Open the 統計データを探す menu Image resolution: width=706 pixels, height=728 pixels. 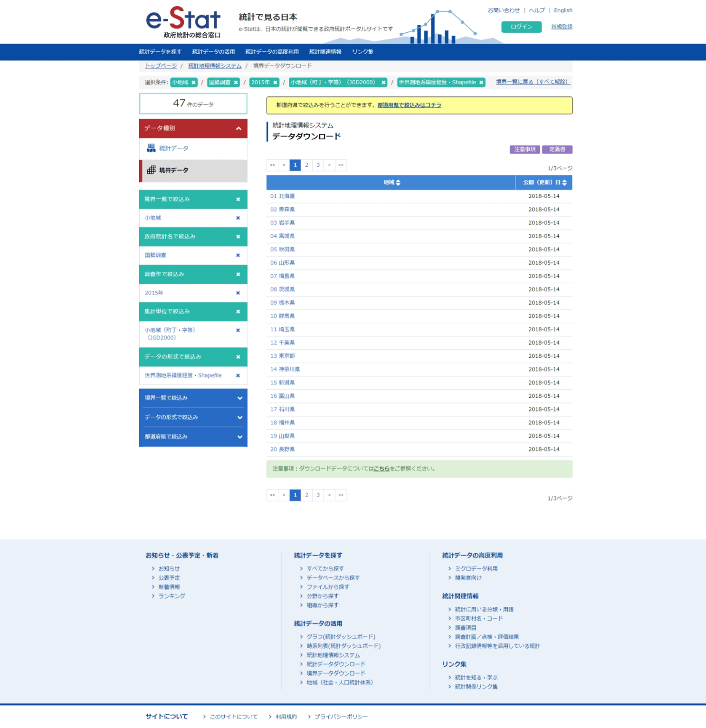click(x=160, y=52)
